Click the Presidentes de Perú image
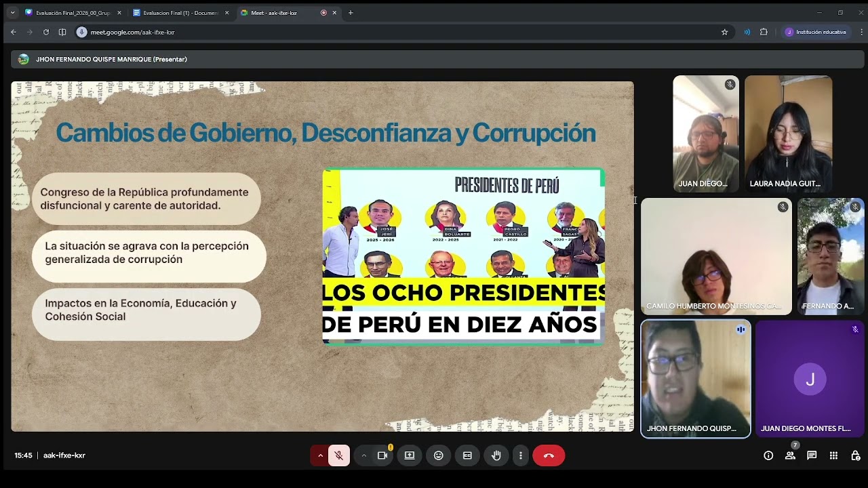The height and width of the screenshot is (488, 868). click(x=464, y=256)
